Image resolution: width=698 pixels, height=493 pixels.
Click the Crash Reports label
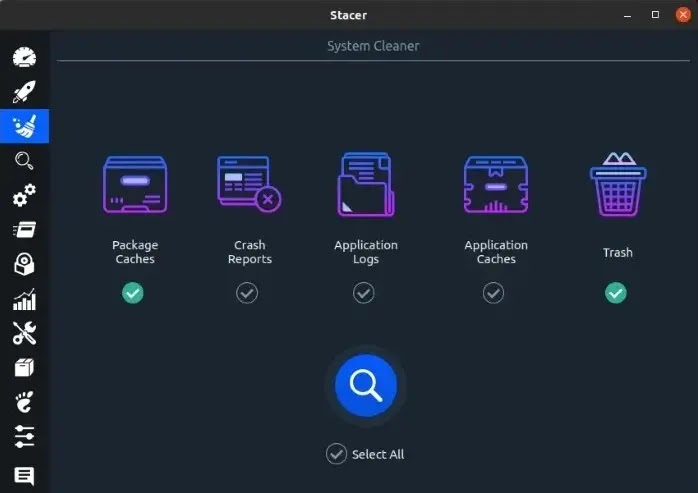point(250,252)
